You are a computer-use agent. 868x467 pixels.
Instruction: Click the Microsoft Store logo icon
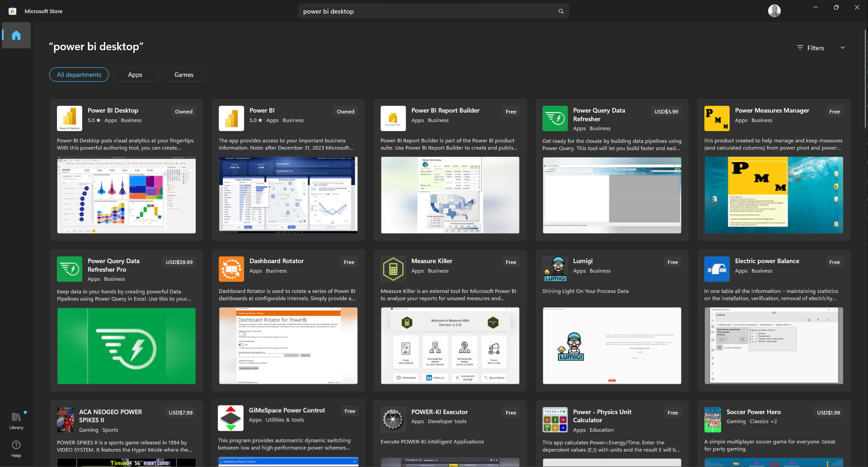[x=13, y=11]
